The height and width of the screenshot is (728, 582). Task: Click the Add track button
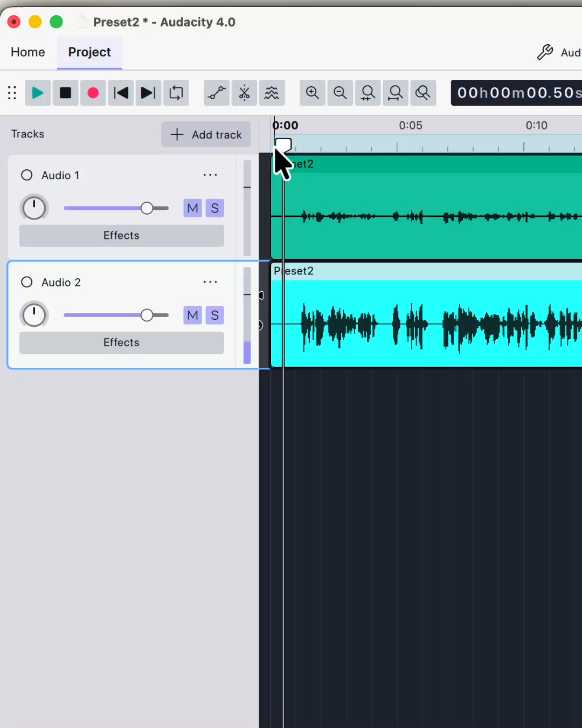click(x=206, y=134)
